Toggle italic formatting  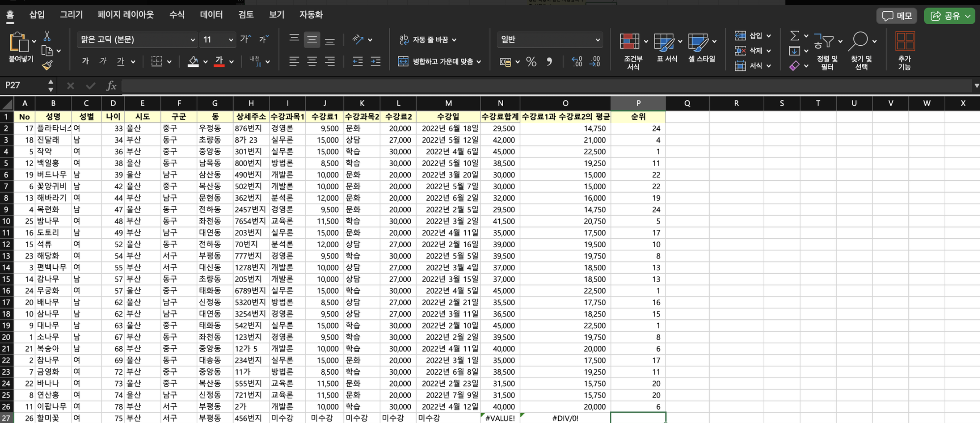[x=103, y=61]
